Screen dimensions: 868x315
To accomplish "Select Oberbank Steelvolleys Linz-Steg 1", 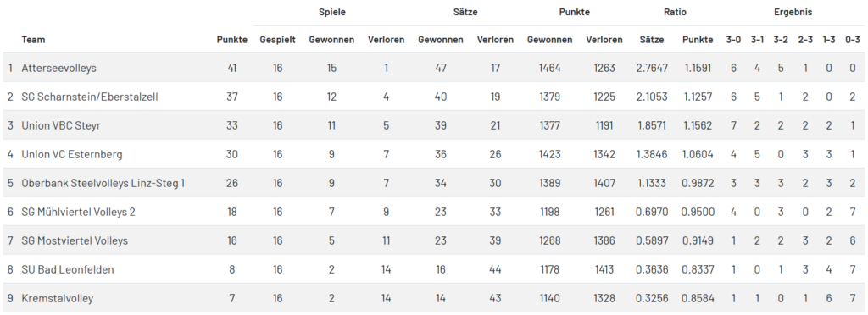I will point(103,183).
